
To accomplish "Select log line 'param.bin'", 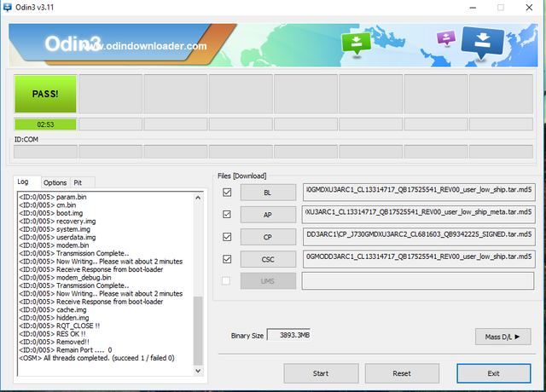I will tap(53, 197).
